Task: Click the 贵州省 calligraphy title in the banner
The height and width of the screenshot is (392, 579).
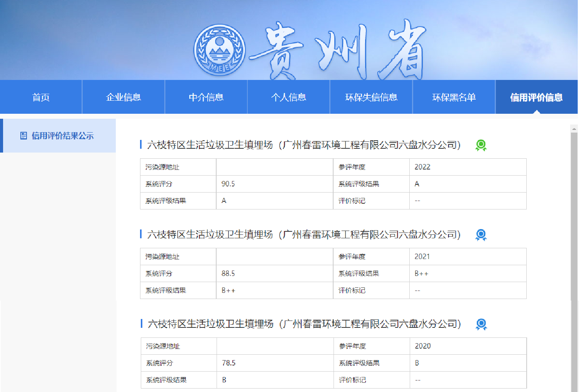Action: click(x=337, y=50)
